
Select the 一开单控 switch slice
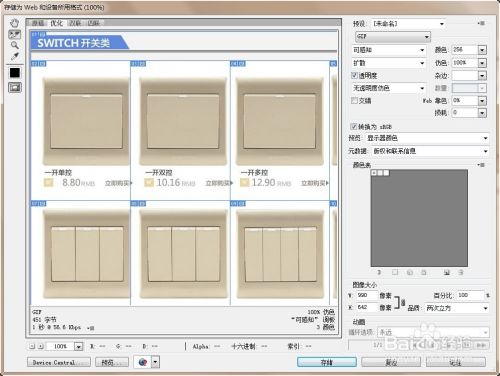point(80,131)
